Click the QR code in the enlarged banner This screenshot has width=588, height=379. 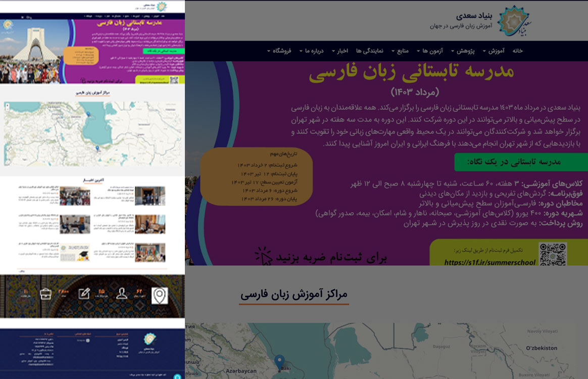coord(553,254)
